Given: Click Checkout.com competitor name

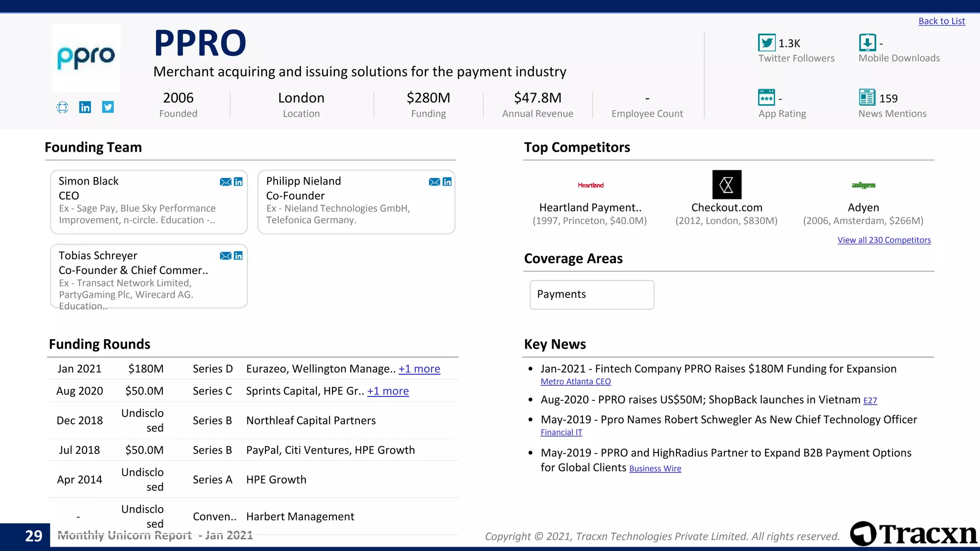Looking at the screenshot, I should tap(727, 208).
